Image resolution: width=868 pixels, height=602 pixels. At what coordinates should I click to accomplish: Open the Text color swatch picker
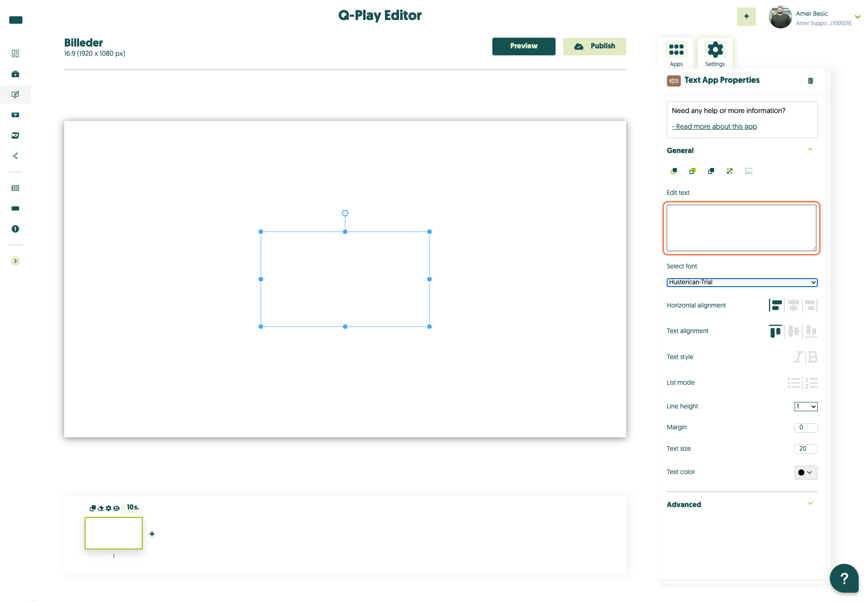(806, 472)
